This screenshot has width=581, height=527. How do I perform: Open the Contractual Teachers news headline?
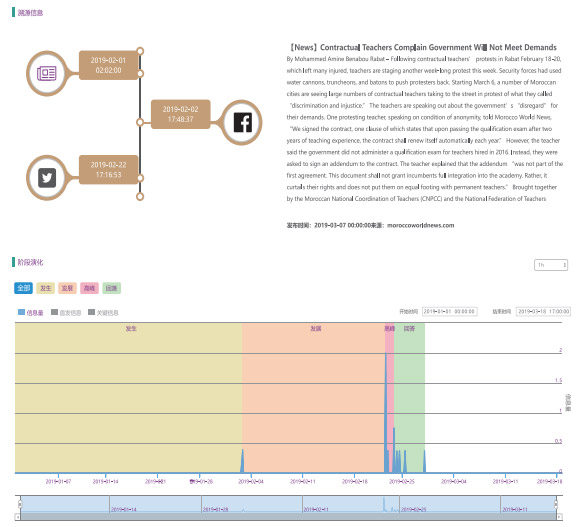tap(422, 47)
